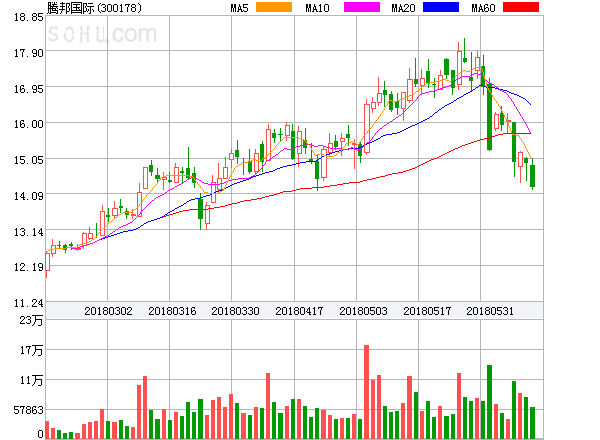This screenshot has width=600, height=440.
Task: Click the 23万 volume axis label
Action: (x=31, y=320)
